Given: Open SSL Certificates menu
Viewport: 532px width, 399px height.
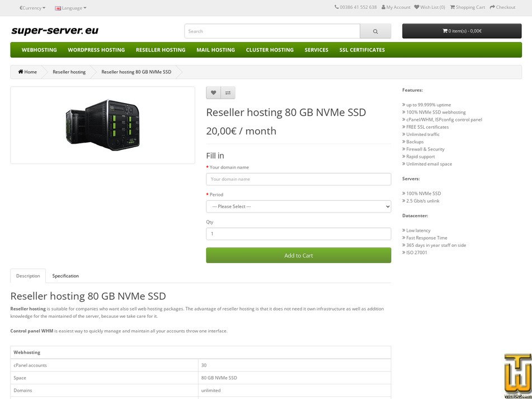Looking at the screenshot, I should (362, 50).
